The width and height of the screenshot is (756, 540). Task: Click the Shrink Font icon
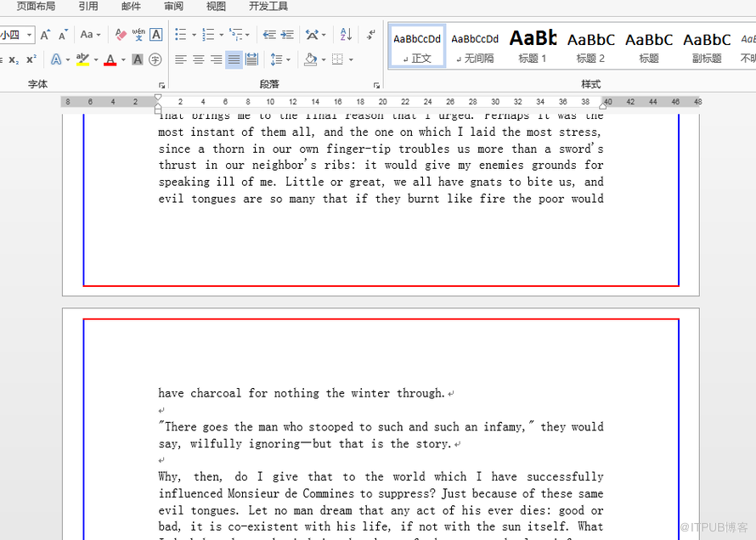(x=63, y=35)
